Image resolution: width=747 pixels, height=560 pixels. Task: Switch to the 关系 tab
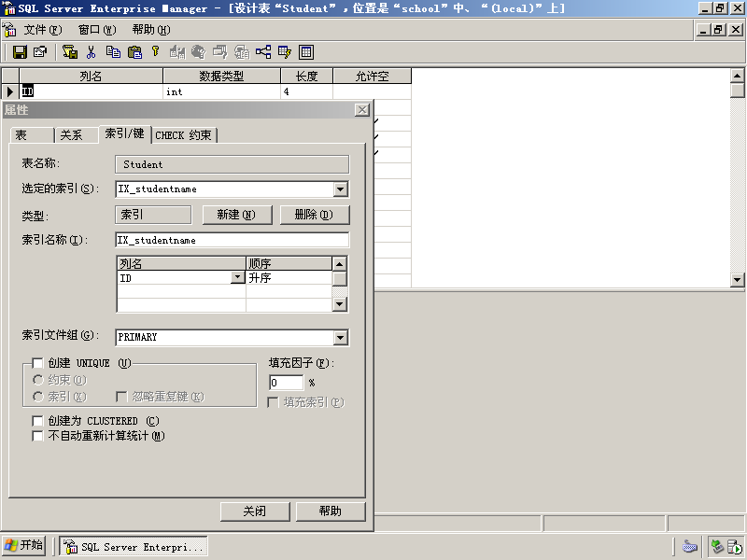pyautogui.click(x=77, y=135)
